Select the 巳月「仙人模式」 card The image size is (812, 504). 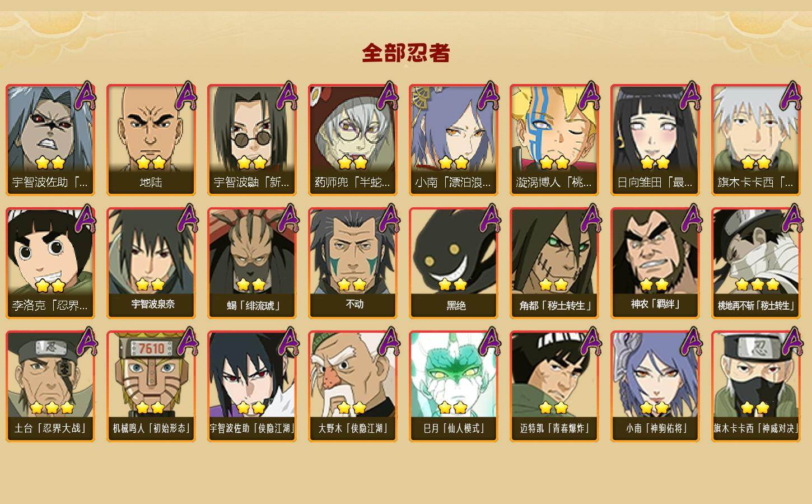point(454,386)
